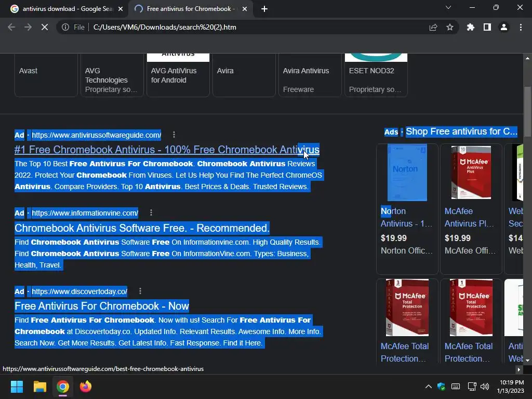Open ad options dots for antivirussoftwareguide.com
Viewport: 532px width, 399px height.
174,135
